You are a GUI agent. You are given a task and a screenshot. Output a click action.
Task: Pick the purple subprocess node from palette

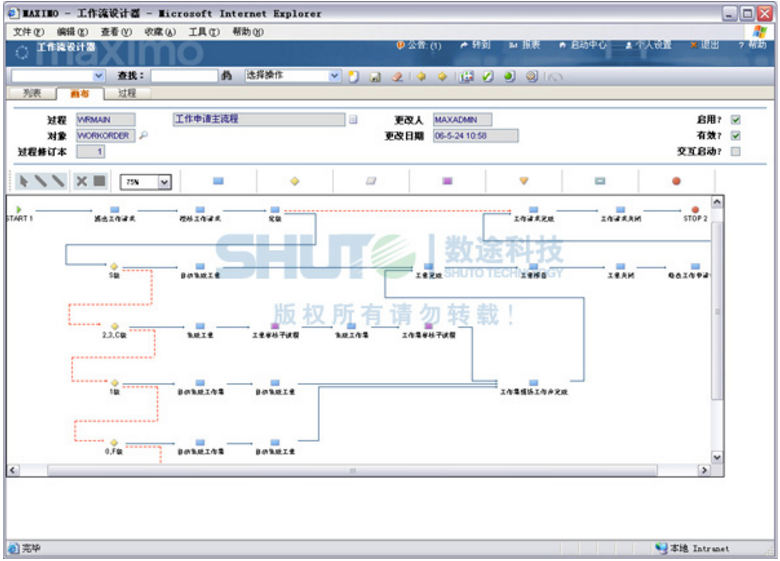point(447,181)
